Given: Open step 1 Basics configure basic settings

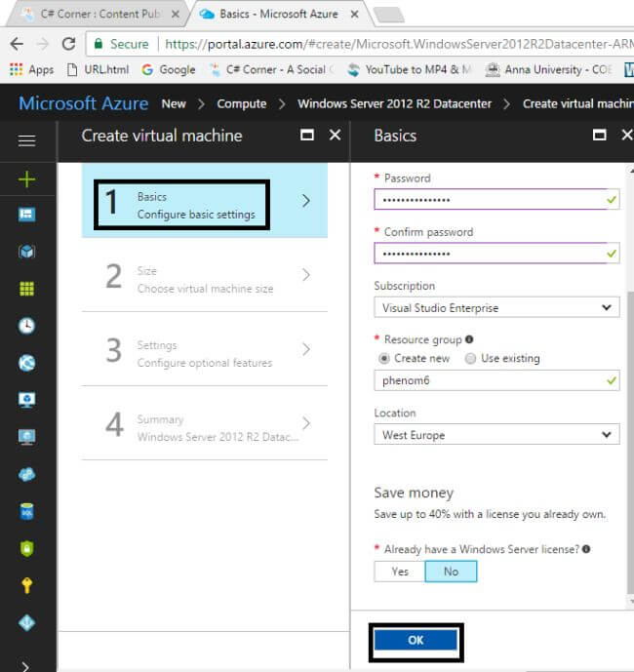Looking at the screenshot, I should [205, 200].
